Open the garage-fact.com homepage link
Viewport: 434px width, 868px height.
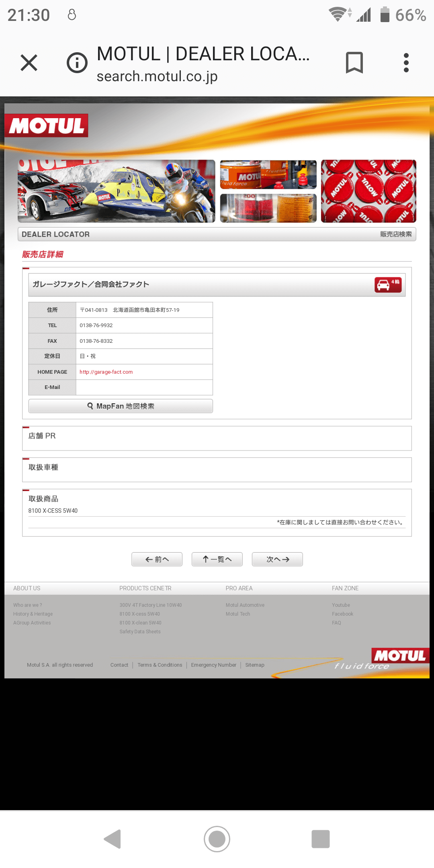point(106,372)
